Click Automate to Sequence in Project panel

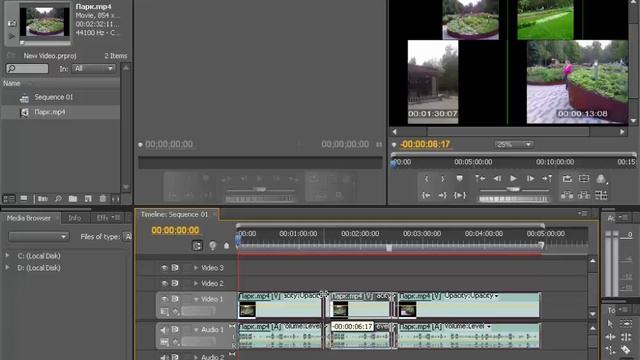click(x=42, y=199)
